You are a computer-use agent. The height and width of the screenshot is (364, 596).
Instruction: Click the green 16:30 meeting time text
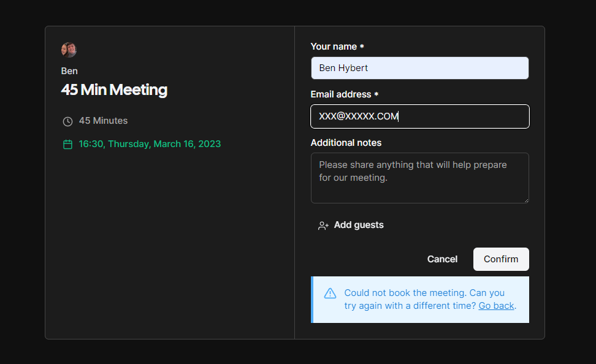pyautogui.click(x=150, y=144)
